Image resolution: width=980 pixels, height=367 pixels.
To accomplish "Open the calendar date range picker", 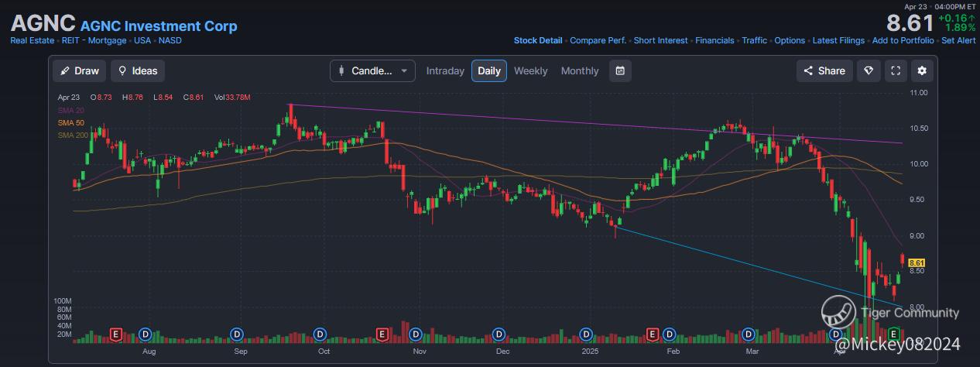I will (x=620, y=71).
